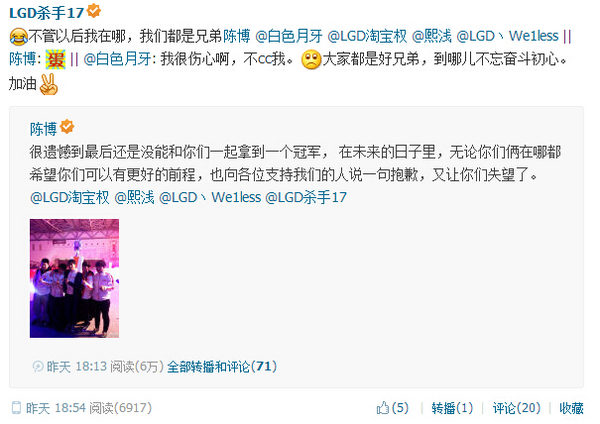
Task: Open 评论(20) comments
Action: (516, 408)
